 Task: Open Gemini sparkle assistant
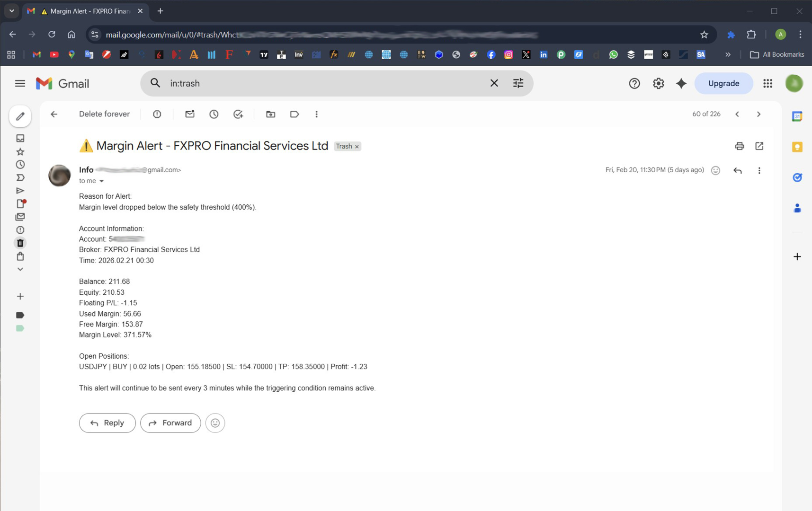click(x=681, y=84)
